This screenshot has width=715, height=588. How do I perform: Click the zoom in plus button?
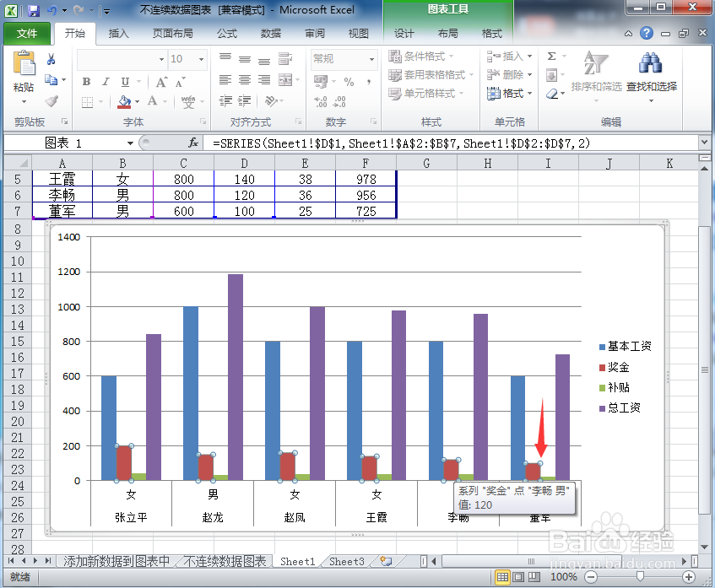[689, 577]
